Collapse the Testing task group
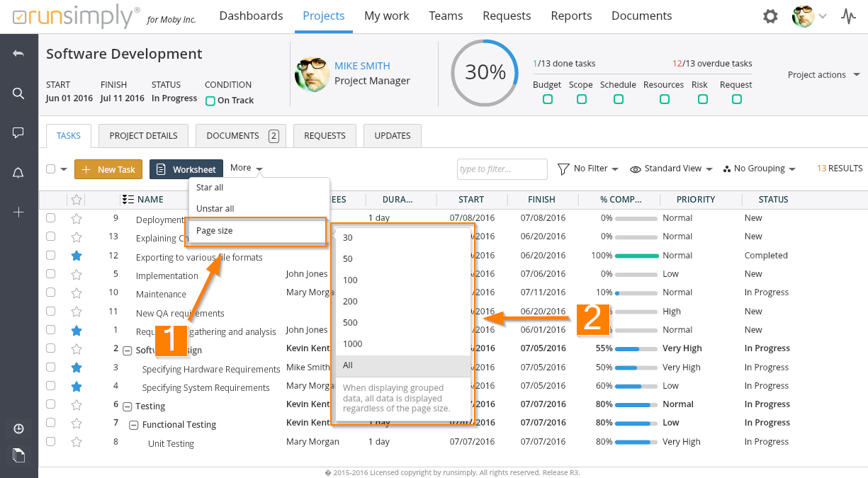868x478 pixels. (x=128, y=406)
